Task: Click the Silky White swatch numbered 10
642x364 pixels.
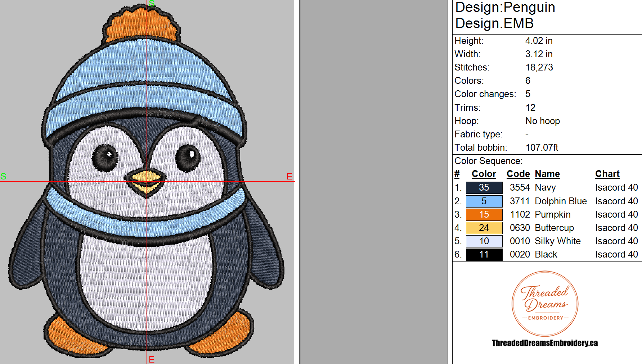Action: click(x=484, y=241)
